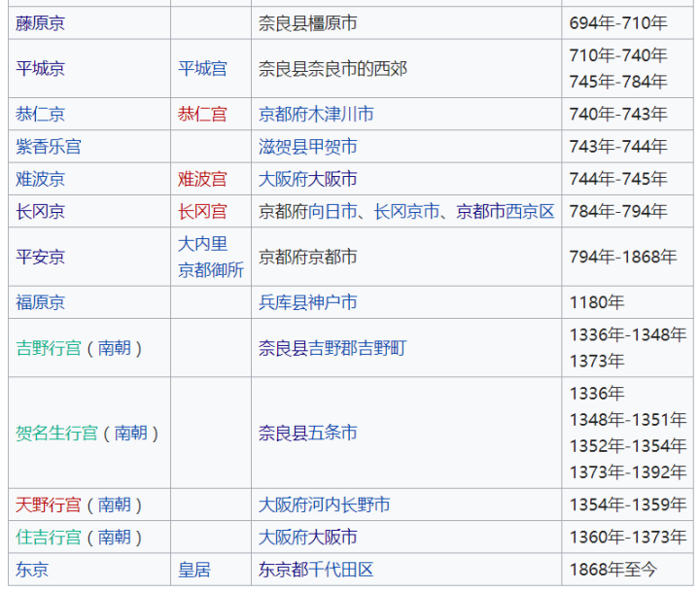The image size is (700, 592).
Task: Open the 平城宫 palace link
Action: coord(202,69)
